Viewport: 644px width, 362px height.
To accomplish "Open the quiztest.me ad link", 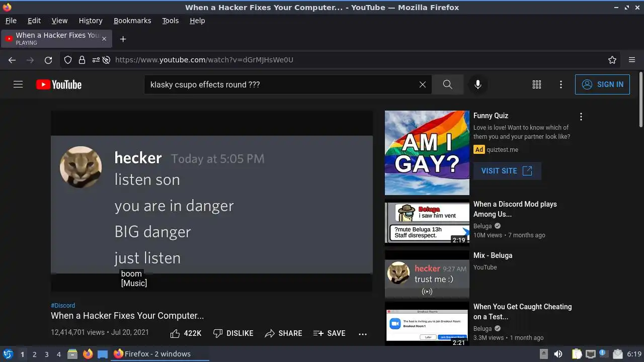I will [502, 150].
